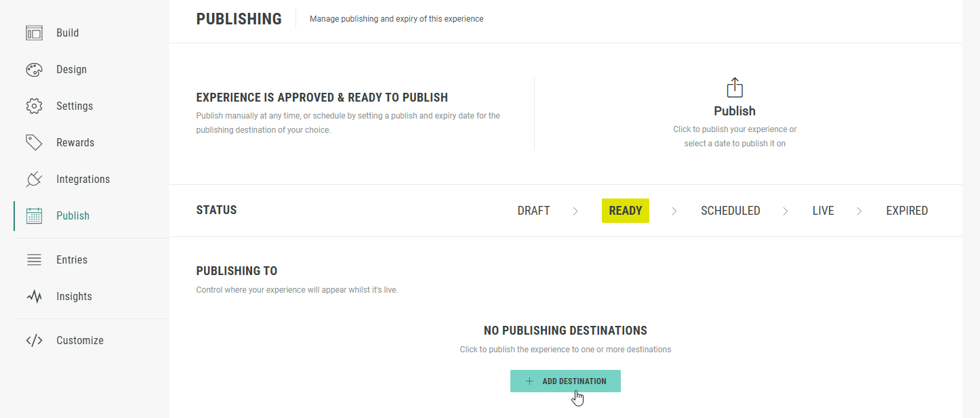Select the READY status badge
This screenshot has width=980, height=418.
coord(625,211)
